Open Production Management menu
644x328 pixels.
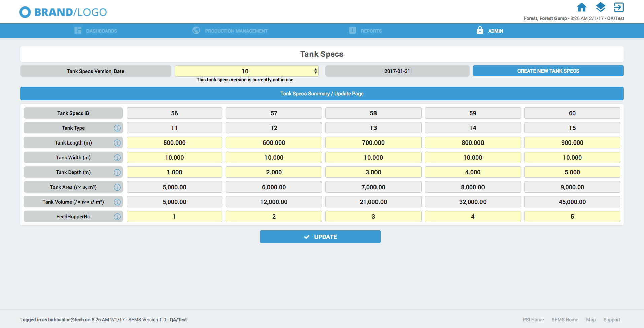[230, 31]
